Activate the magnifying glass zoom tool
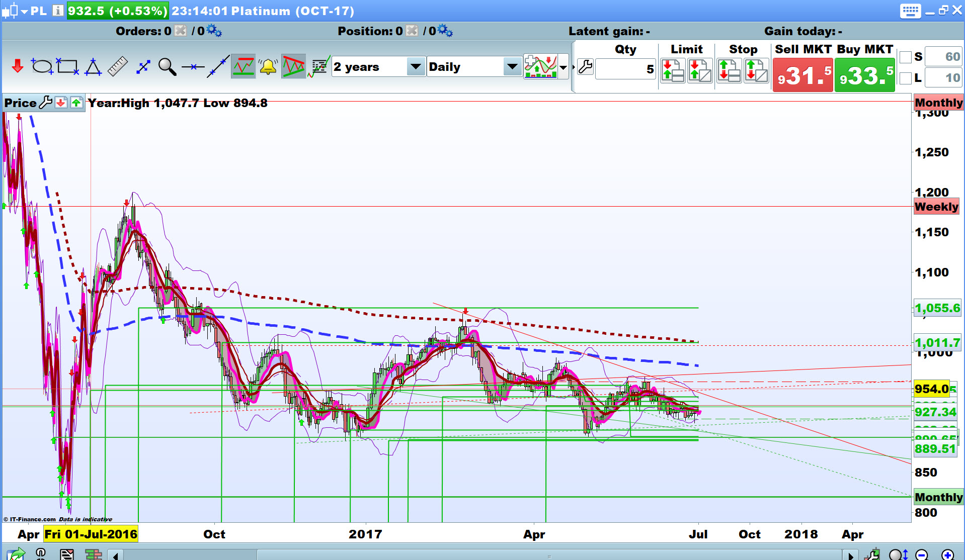The image size is (965, 560). coord(167,67)
